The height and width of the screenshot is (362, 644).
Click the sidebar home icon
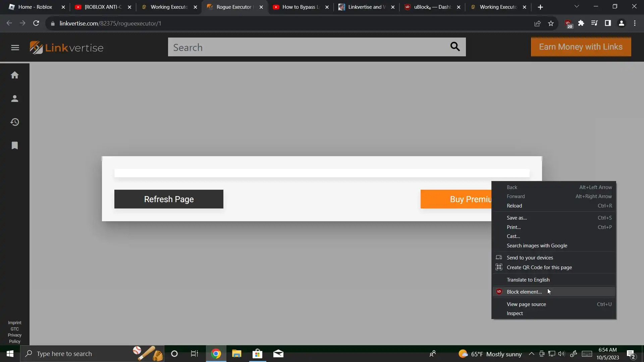tap(14, 75)
